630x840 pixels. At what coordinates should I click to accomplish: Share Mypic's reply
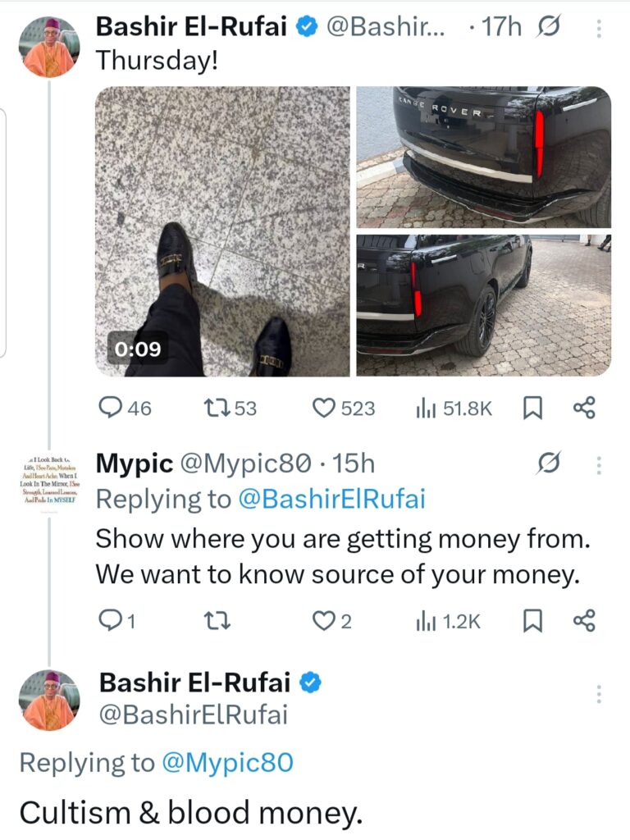pyautogui.click(x=583, y=621)
